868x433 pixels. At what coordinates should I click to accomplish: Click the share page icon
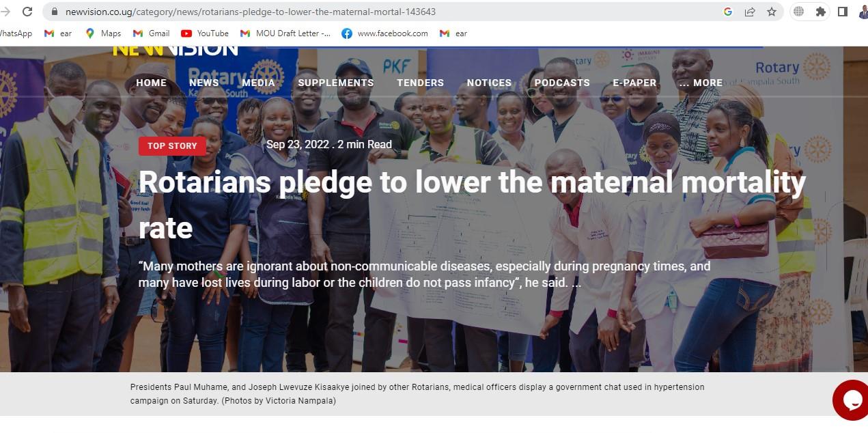(x=750, y=12)
